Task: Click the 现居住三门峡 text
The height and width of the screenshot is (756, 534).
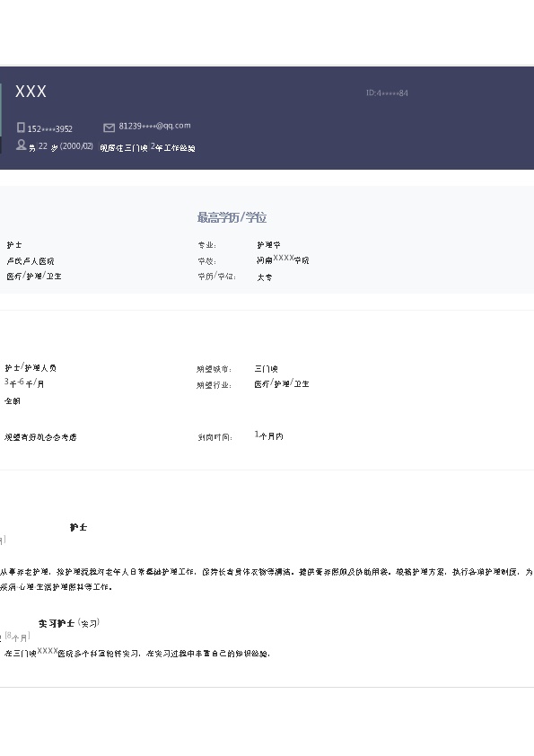Action: pos(123,148)
